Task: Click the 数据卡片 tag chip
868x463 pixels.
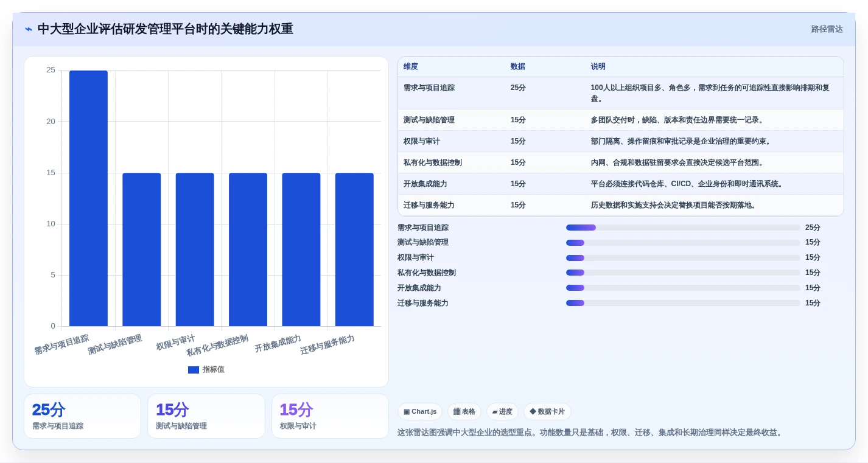Action: pyautogui.click(x=547, y=412)
